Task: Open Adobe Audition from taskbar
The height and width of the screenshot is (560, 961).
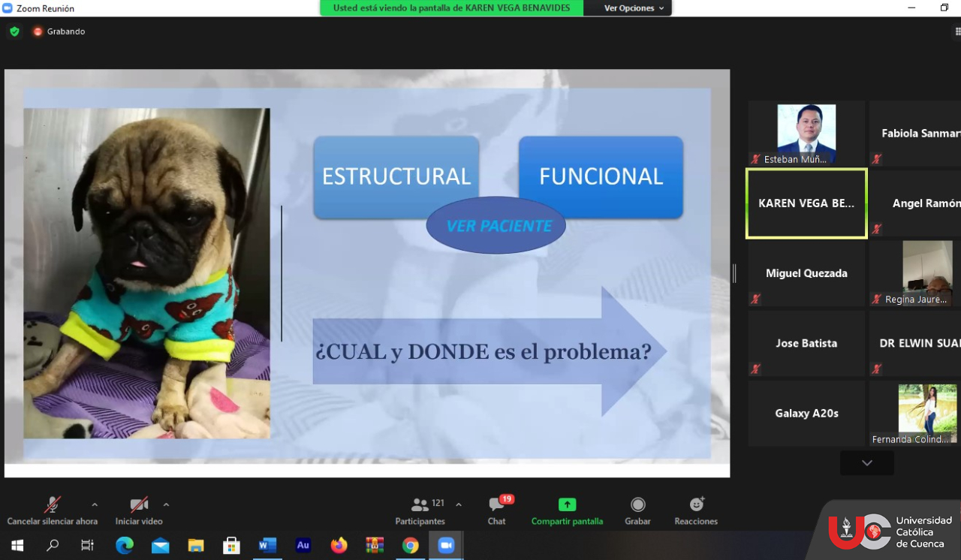Action: pos(303,546)
